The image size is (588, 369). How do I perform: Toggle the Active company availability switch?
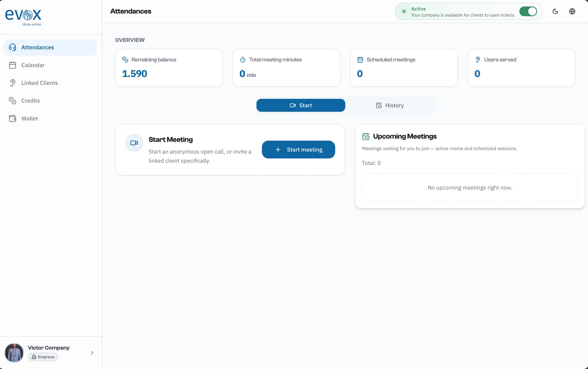pyautogui.click(x=528, y=11)
